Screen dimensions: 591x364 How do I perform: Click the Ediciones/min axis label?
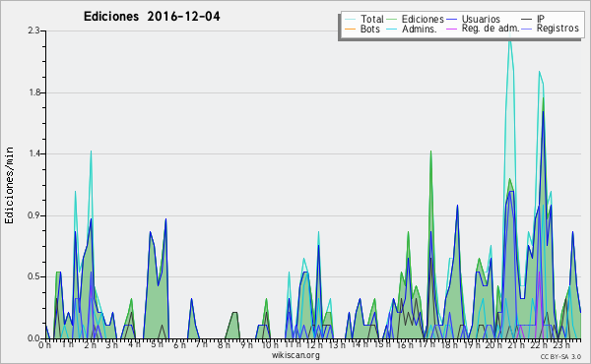tap(9, 185)
